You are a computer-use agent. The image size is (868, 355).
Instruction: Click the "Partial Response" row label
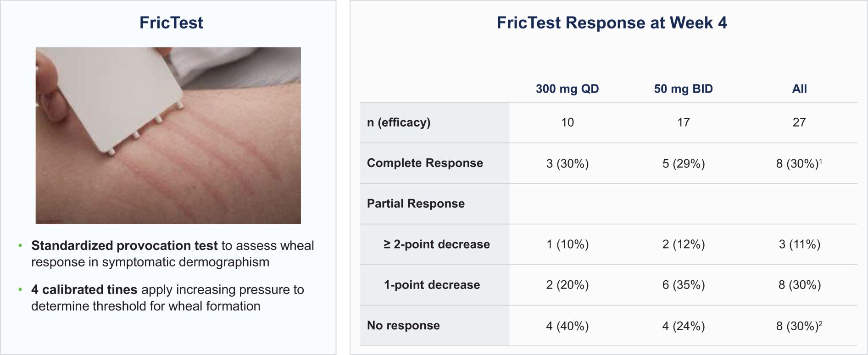(416, 204)
